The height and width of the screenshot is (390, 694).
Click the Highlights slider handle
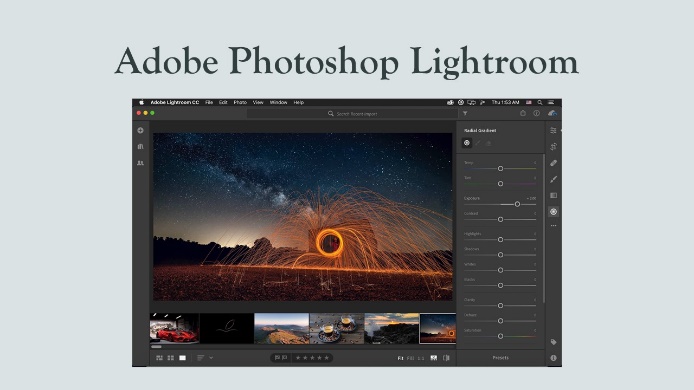(x=500, y=239)
